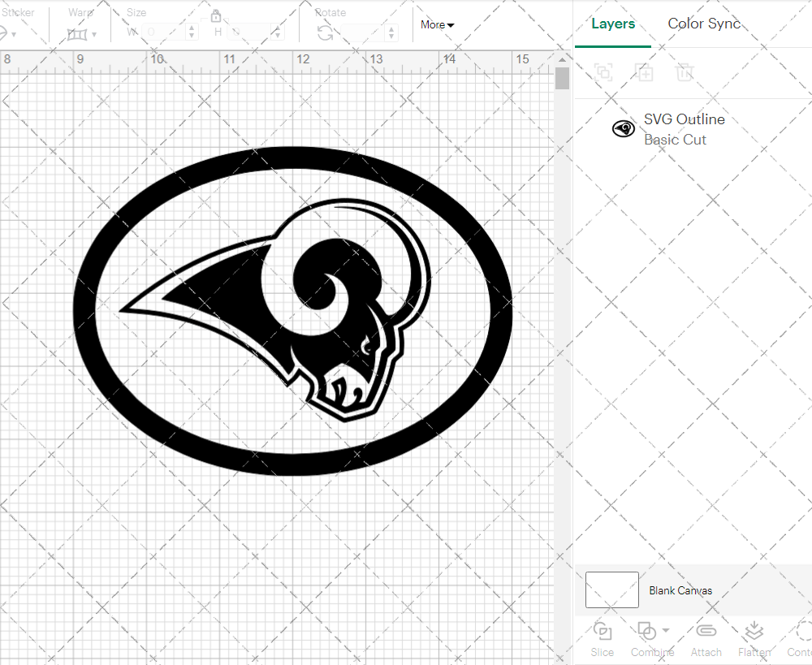
Task: Click the Contour tool icon
Action: coord(804,631)
